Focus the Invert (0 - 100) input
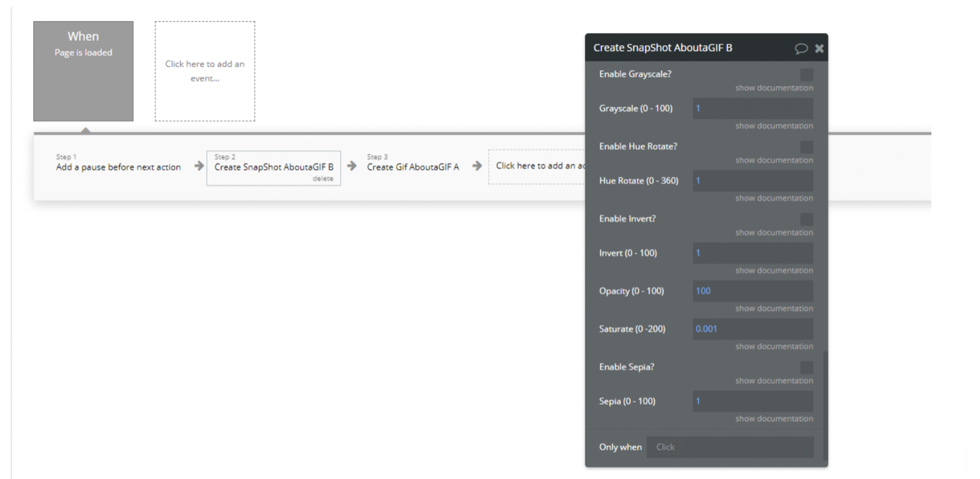980x479 pixels. [753, 253]
